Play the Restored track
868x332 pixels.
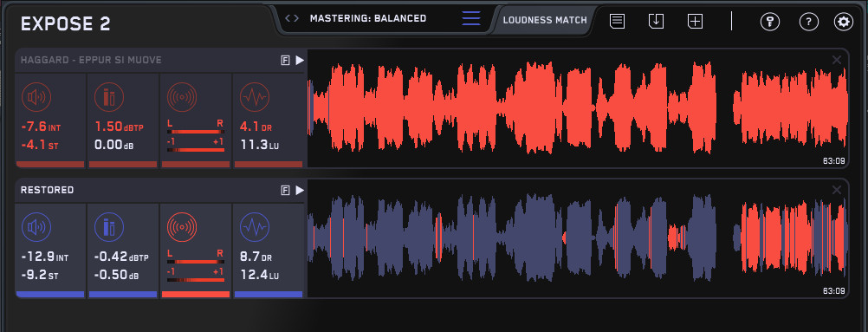tap(300, 191)
